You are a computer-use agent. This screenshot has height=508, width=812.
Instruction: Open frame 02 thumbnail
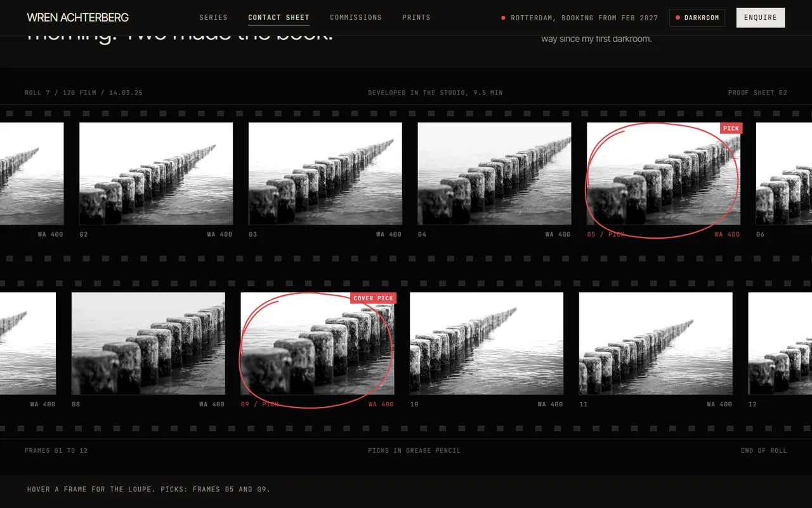point(156,173)
